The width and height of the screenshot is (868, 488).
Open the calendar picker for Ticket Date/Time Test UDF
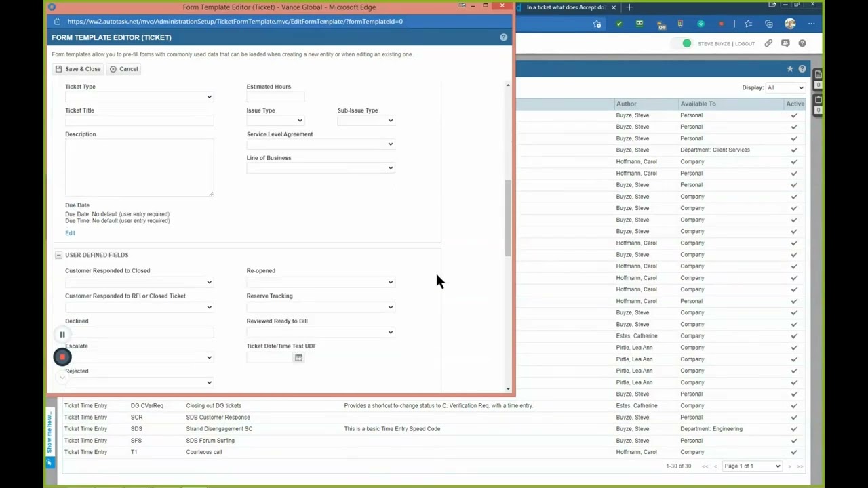pyautogui.click(x=298, y=358)
